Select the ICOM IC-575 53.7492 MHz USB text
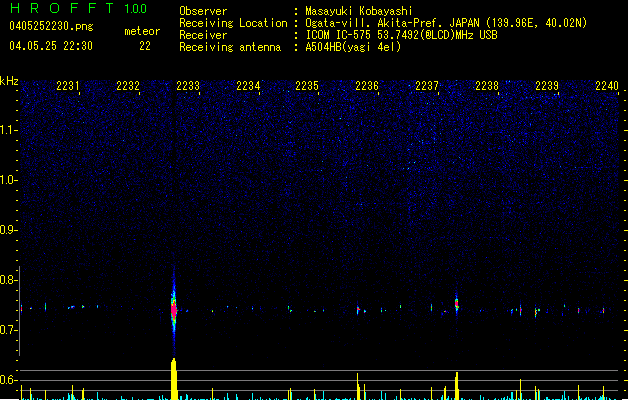The width and height of the screenshot is (629, 400). 402,35
